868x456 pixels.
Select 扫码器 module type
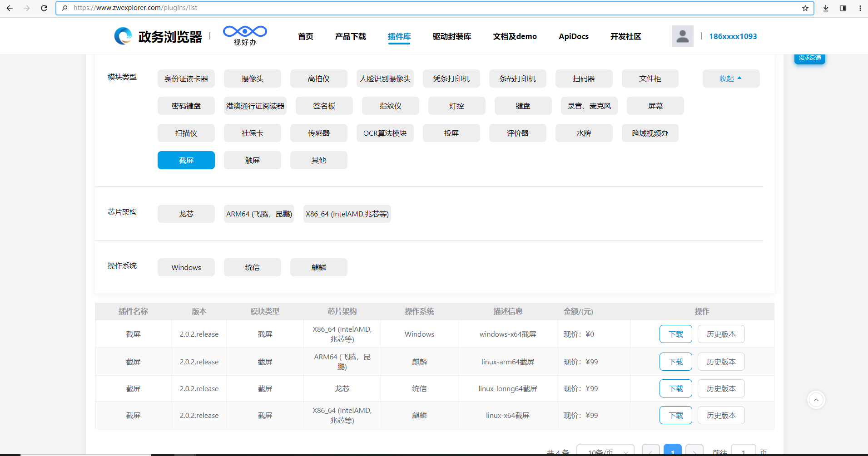coord(584,78)
